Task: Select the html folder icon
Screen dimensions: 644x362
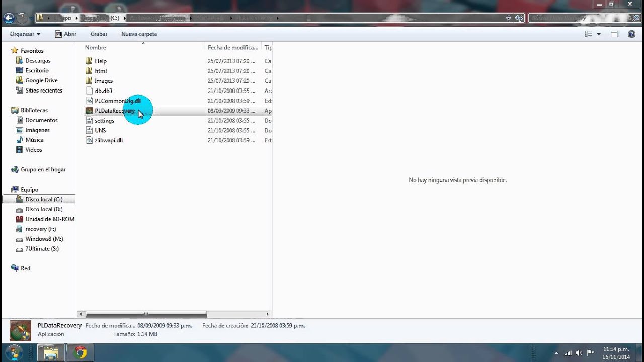Action: pos(89,71)
